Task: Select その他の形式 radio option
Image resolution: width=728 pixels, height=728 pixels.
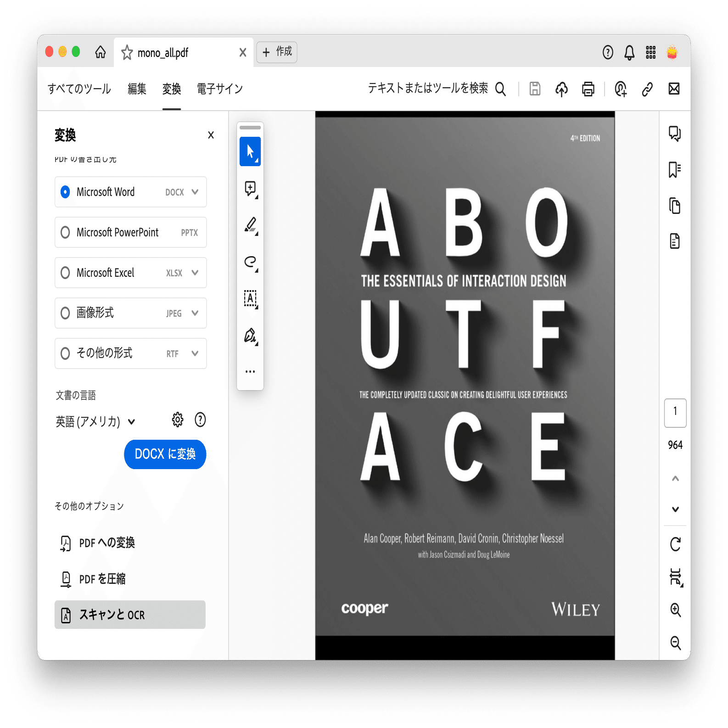Action: pyautogui.click(x=65, y=353)
